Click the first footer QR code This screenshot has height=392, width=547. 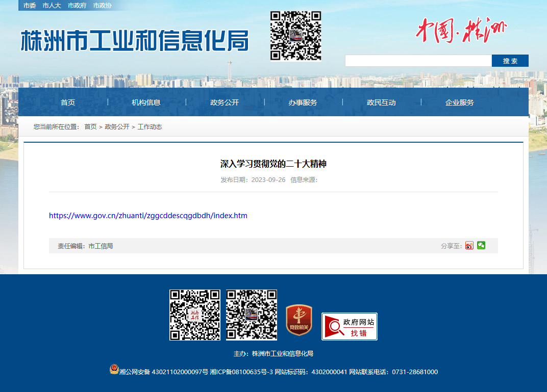coord(195,315)
